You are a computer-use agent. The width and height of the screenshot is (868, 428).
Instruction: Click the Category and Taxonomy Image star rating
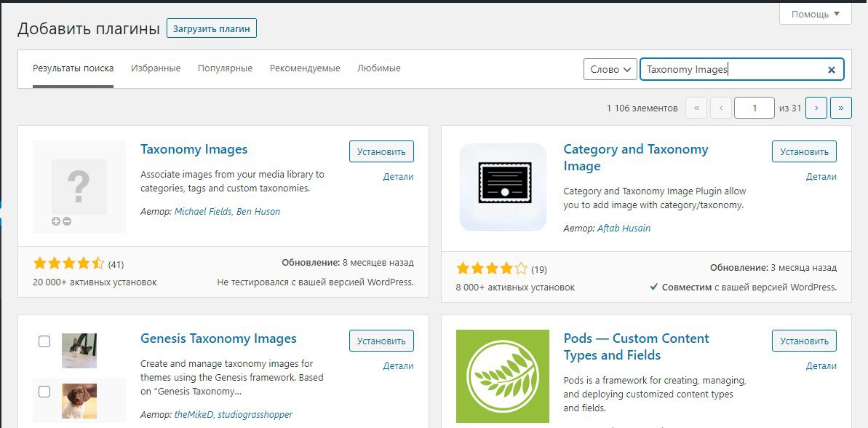(492, 269)
